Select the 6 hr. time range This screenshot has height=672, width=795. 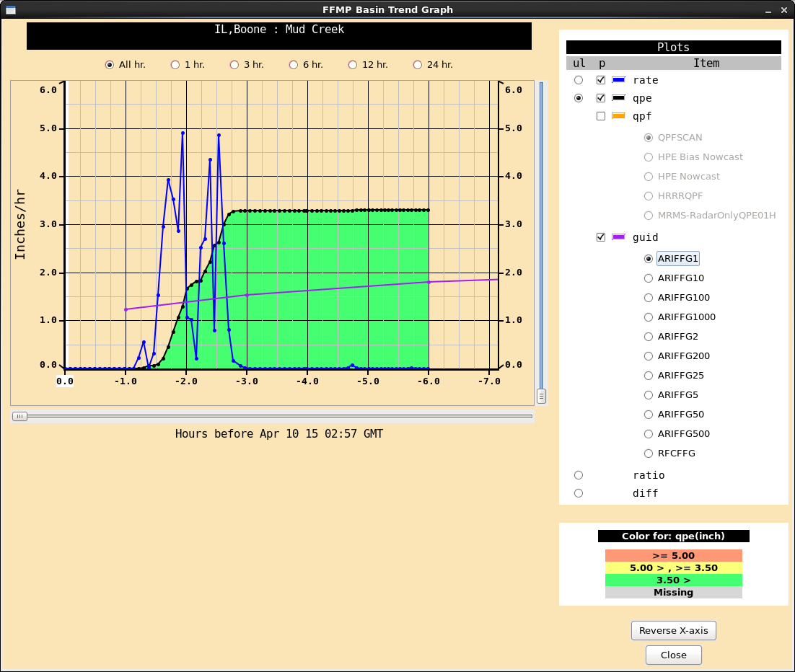coord(306,65)
